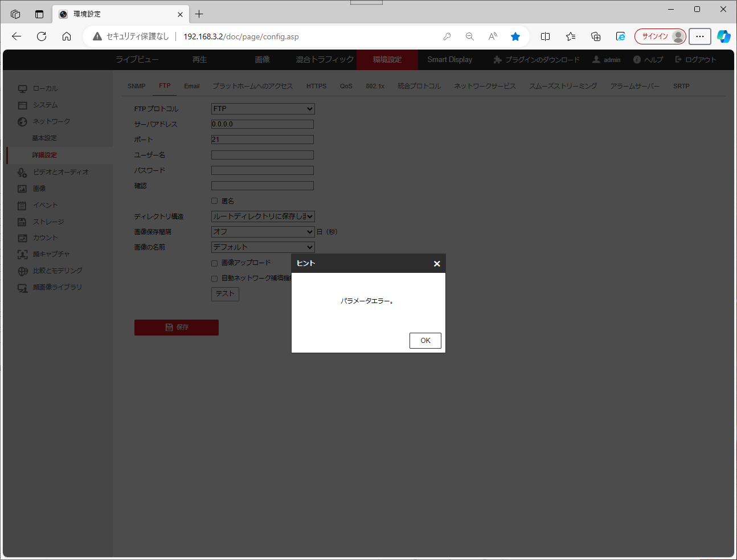This screenshot has height=560, width=737.
Task: Toggle the favorite star for this page
Action: [x=515, y=36]
